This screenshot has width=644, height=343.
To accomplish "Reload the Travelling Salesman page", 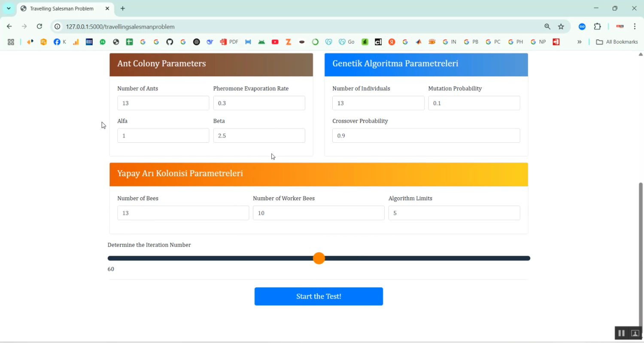I will (39, 26).
